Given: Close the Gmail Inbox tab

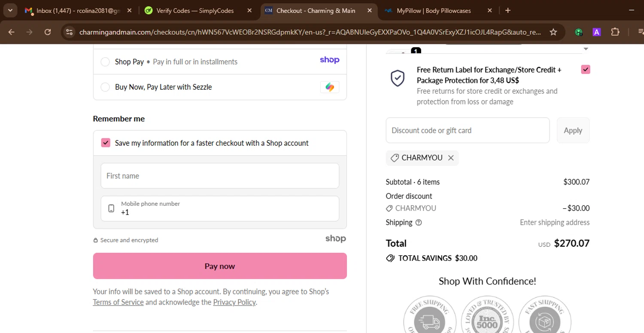Looking at the screenshot, I should (130, 11).
